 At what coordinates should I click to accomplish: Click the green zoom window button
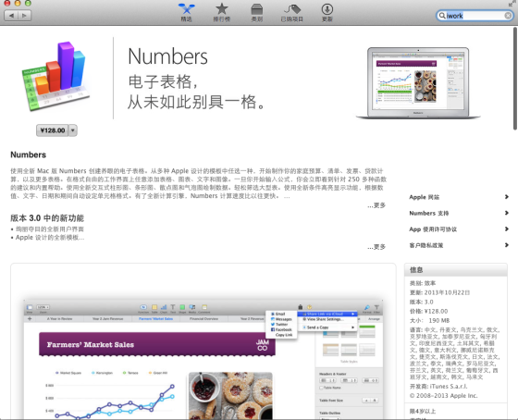(28, 3)
